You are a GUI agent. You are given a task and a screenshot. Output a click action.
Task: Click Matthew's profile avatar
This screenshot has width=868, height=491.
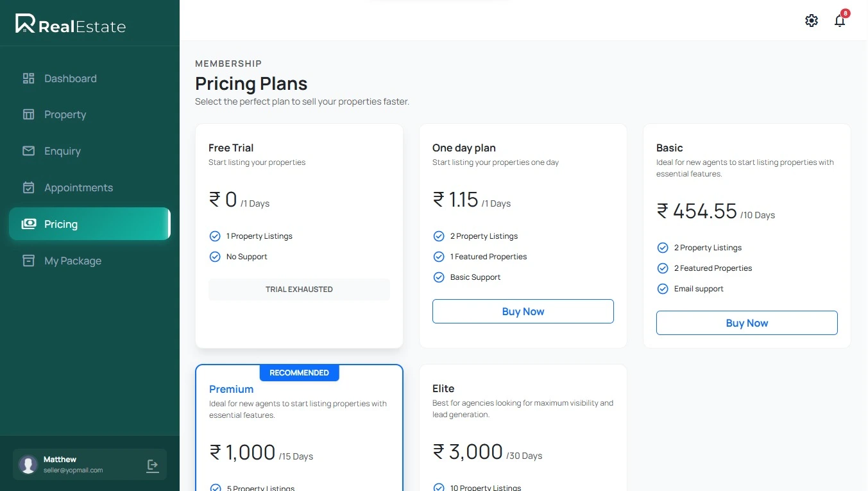coord(28,465)
